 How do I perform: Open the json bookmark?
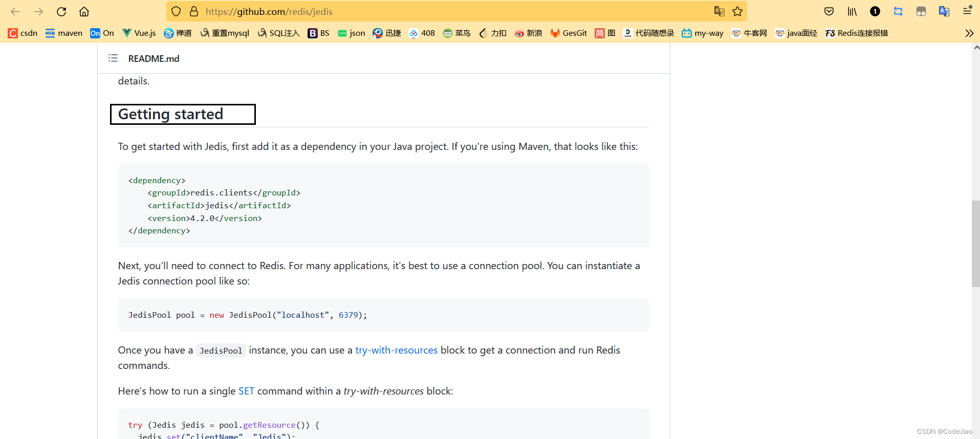[352, 33]
